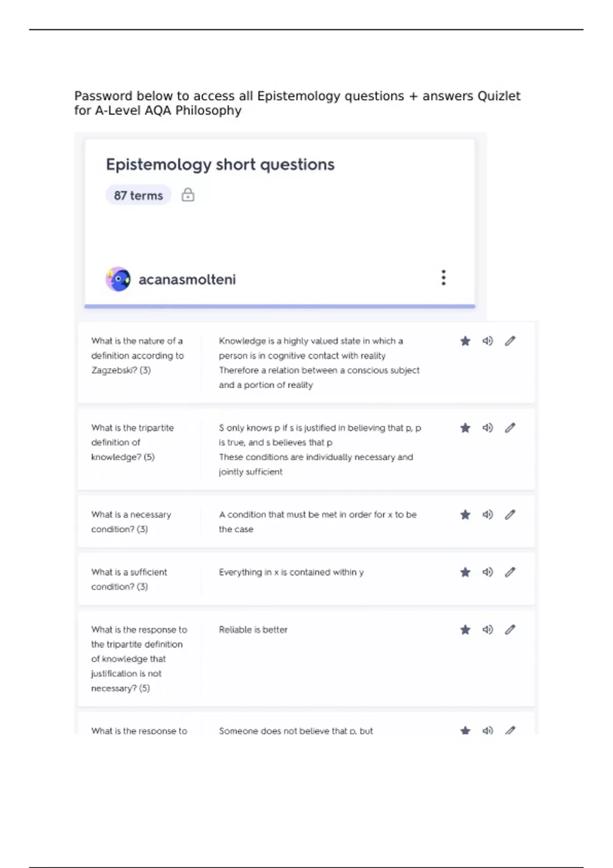Image resolution: width=613 pixels, height=868 pixels.
Task: Star the necessary condition card
Action: tap(465, 515)
